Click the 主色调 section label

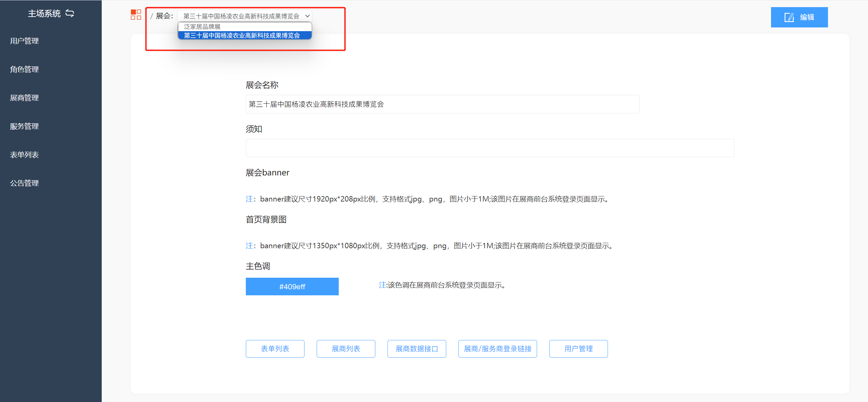tap(258, 266)
